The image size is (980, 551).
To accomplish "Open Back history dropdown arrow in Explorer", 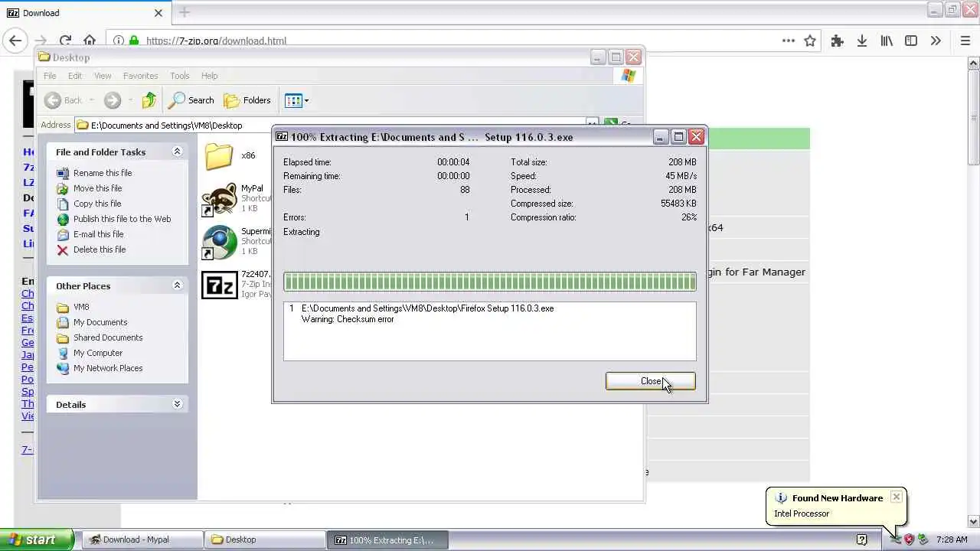I will (x=91, y=100).
